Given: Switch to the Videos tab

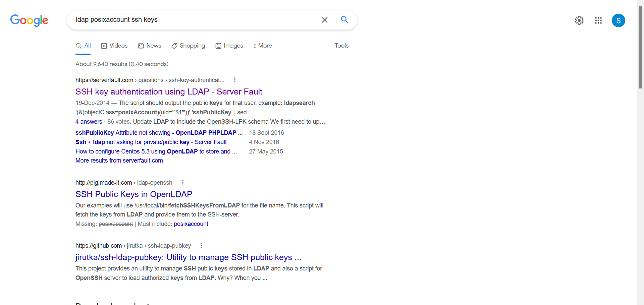Looking at the screenshot, I should tap(114, 46).
